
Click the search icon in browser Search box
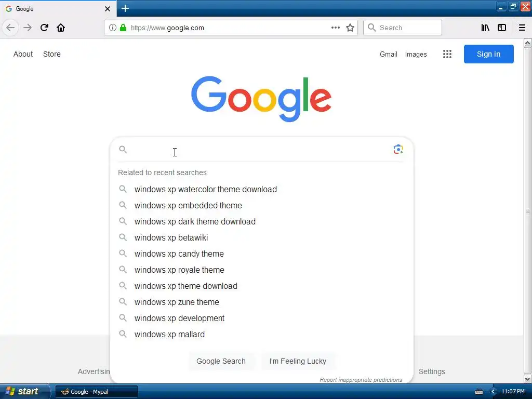click(372, 28)
